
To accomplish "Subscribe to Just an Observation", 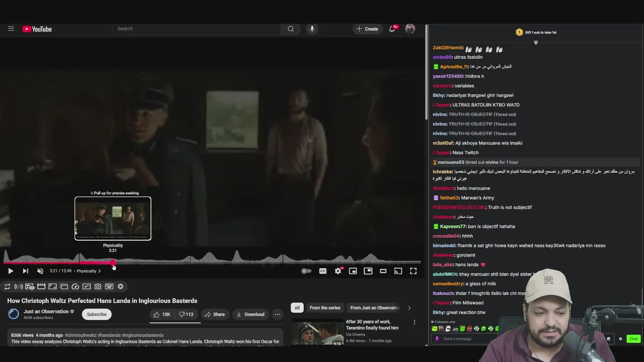I will click(x=97, y=314).
